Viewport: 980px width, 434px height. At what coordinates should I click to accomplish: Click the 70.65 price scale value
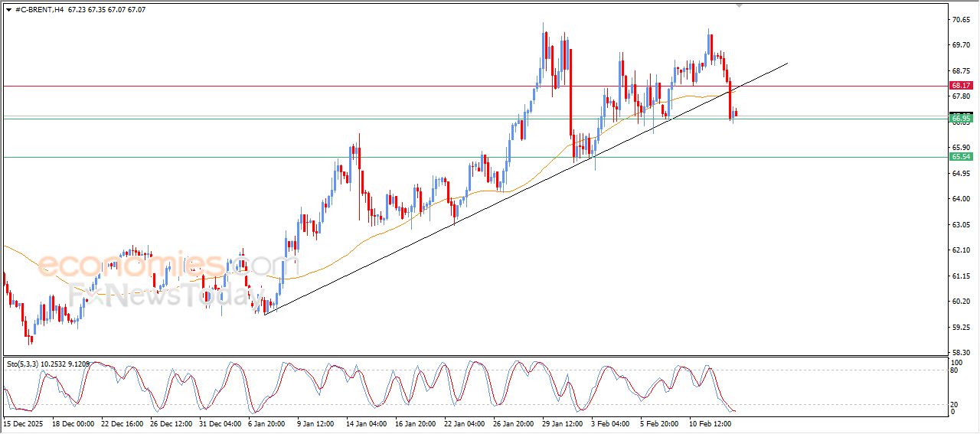pos(960,19)
